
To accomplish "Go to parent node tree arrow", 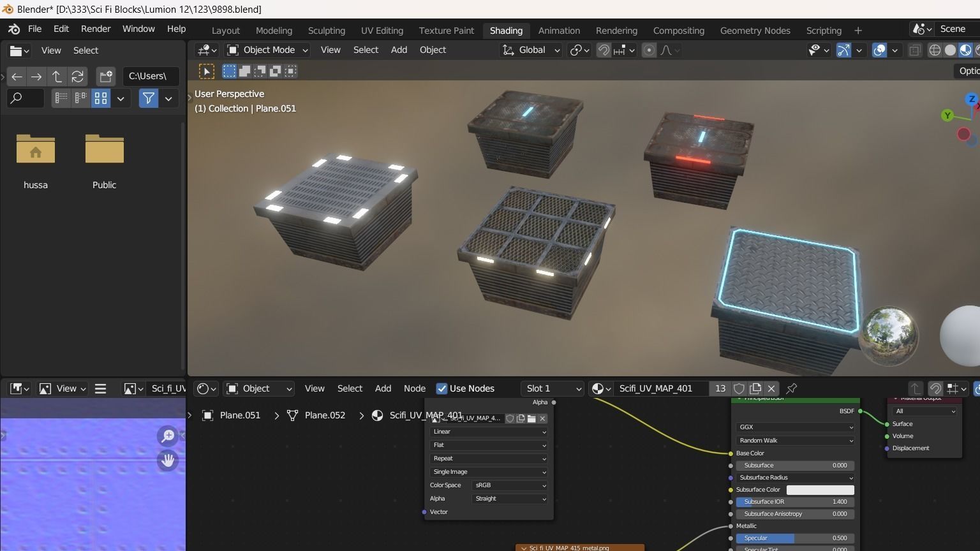I will 915,388.
